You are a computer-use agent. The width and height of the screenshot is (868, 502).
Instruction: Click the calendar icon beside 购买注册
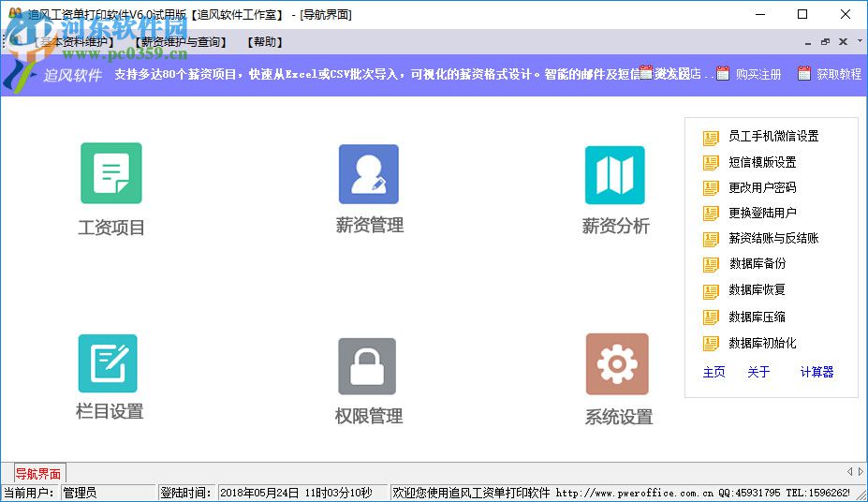[723, 73]
